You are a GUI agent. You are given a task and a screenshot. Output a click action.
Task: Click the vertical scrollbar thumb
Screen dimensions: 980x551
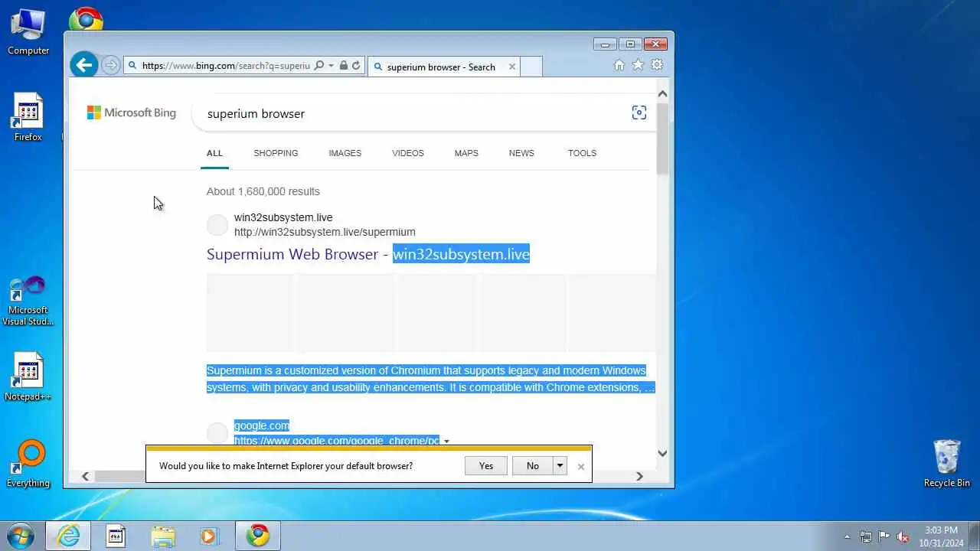(662, 138)
